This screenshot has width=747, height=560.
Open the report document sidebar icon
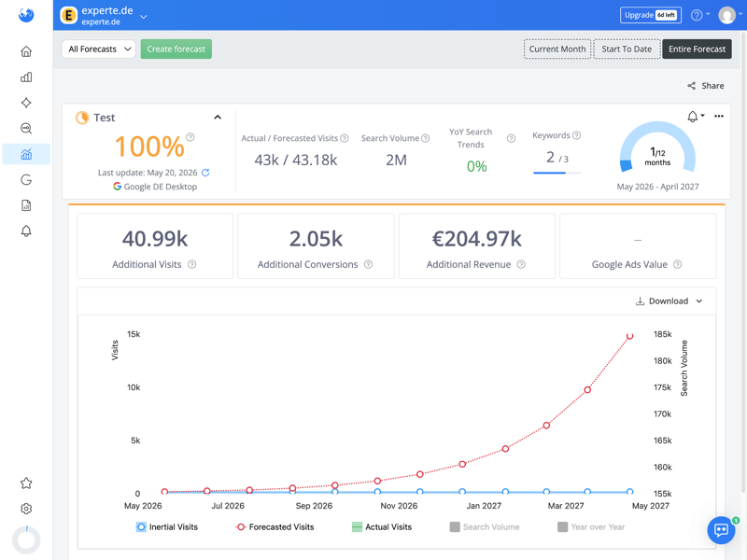click(26, 205)
